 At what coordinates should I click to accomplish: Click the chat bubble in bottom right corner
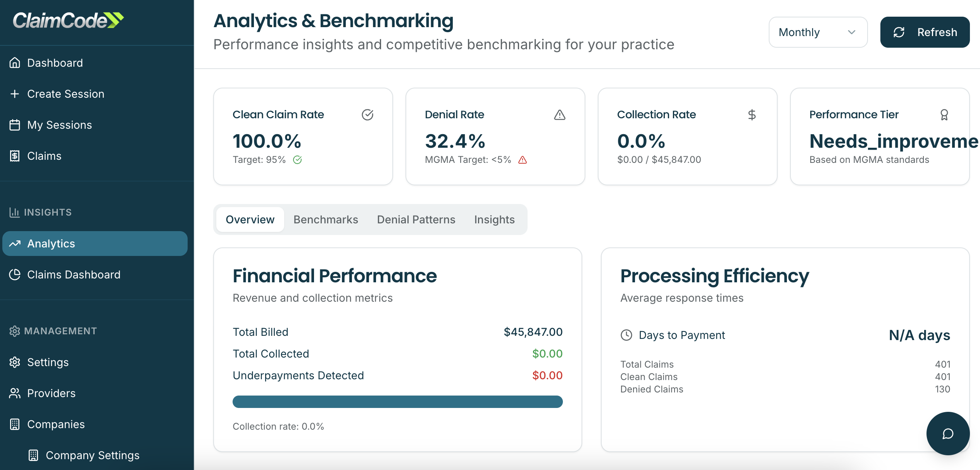pos(947,434)
